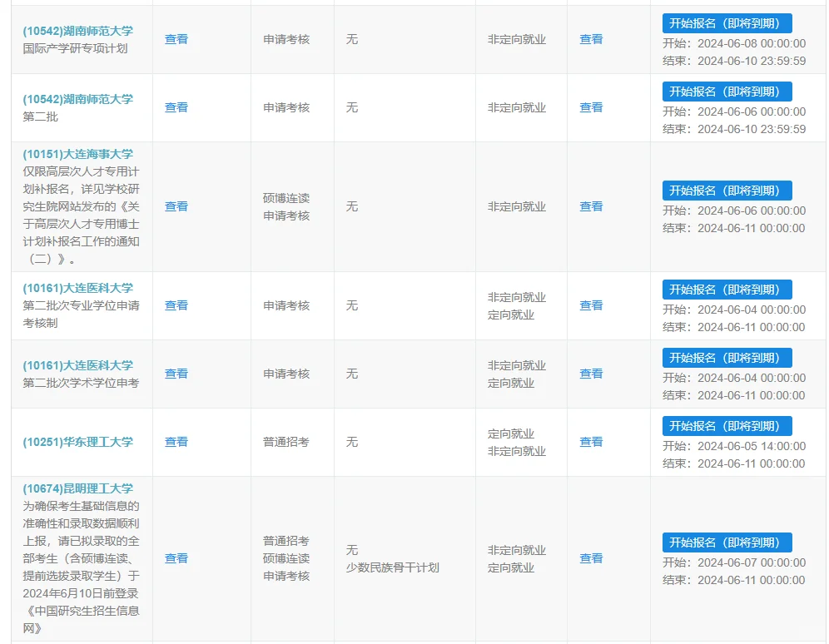829x644 pixels.
Task: Select 硕博连读 申请考核 cell in 大连海事大学 row
Action: (x=286, y=206)
